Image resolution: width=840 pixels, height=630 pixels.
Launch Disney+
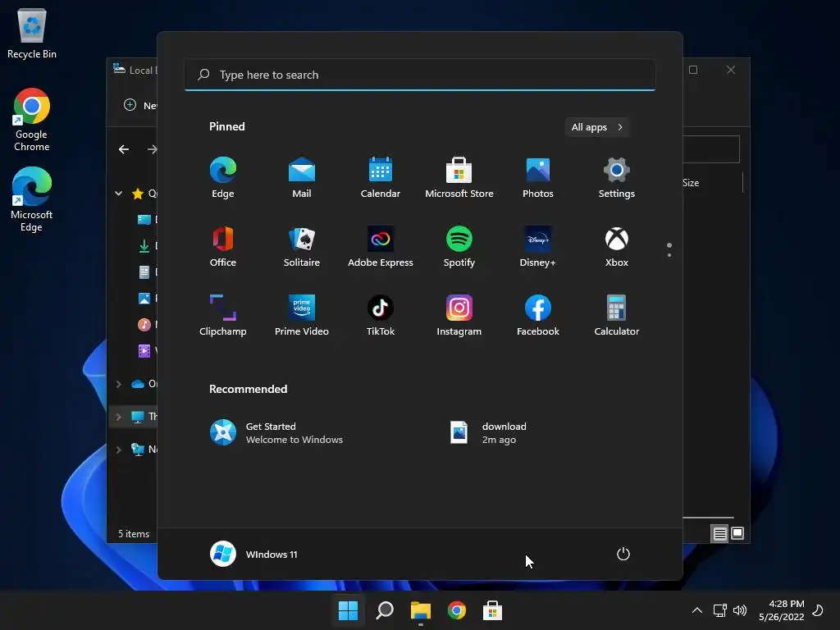click(x=538, y=247)
